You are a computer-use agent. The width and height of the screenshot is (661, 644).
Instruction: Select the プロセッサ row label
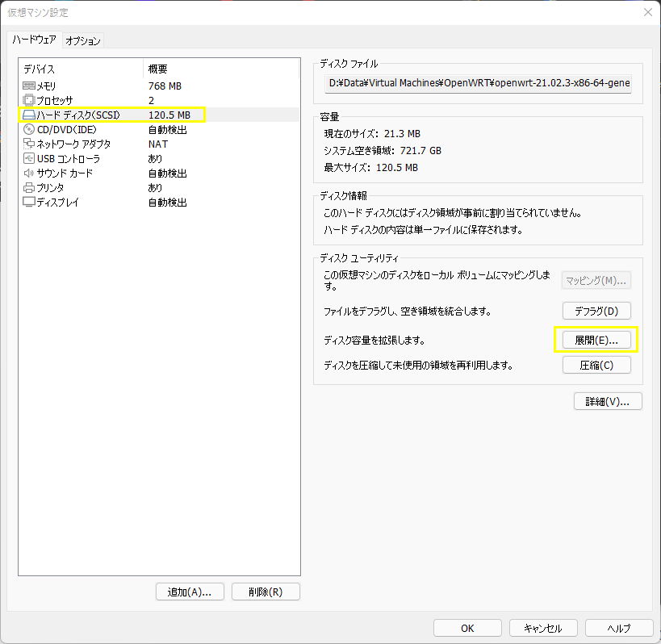click(x=54, y=100)
